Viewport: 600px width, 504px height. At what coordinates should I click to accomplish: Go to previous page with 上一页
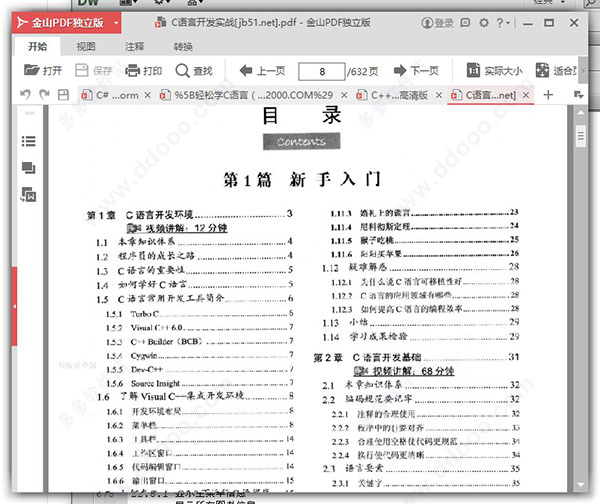pos(262,71)
